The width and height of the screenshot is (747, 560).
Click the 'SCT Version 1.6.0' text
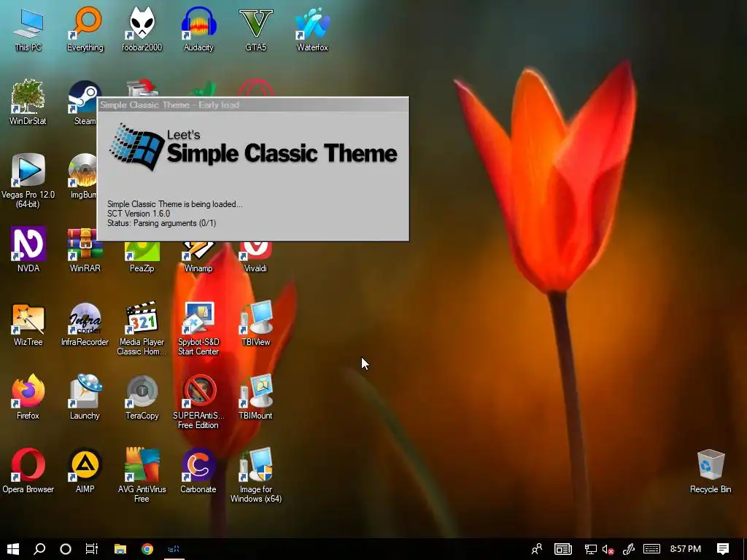tap(139, 214)
